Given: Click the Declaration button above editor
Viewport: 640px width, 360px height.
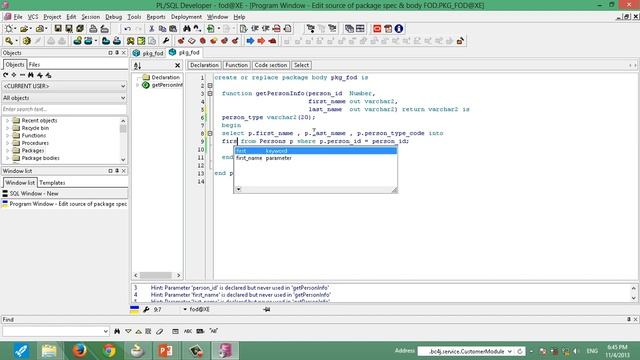Looking at the screenshot, I should pos(204,65).
